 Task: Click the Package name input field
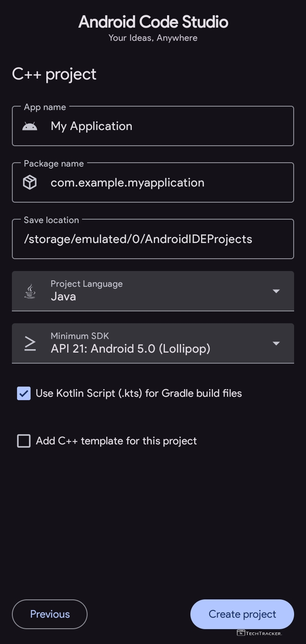170,183
